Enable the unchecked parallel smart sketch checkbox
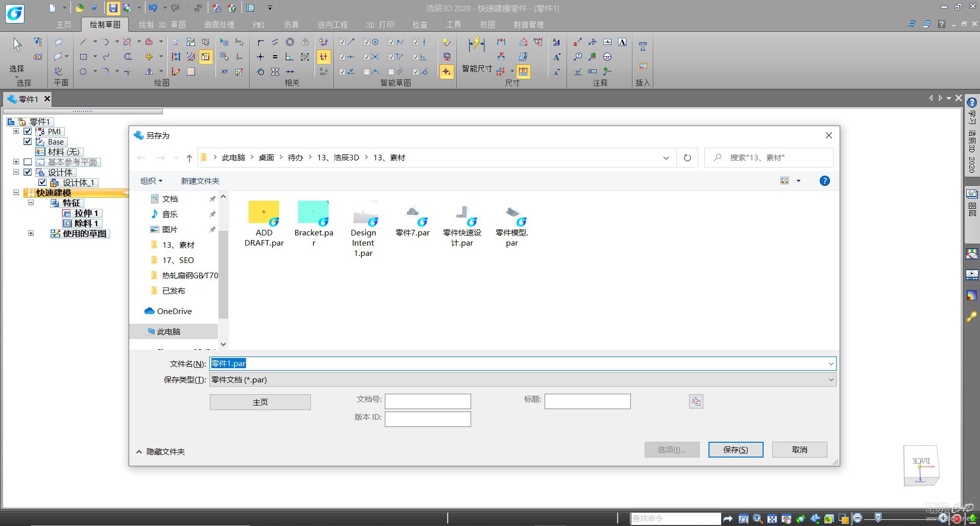The height and width of the screenshot is (526, 980). pyautogui.click(x=391, y=71)
